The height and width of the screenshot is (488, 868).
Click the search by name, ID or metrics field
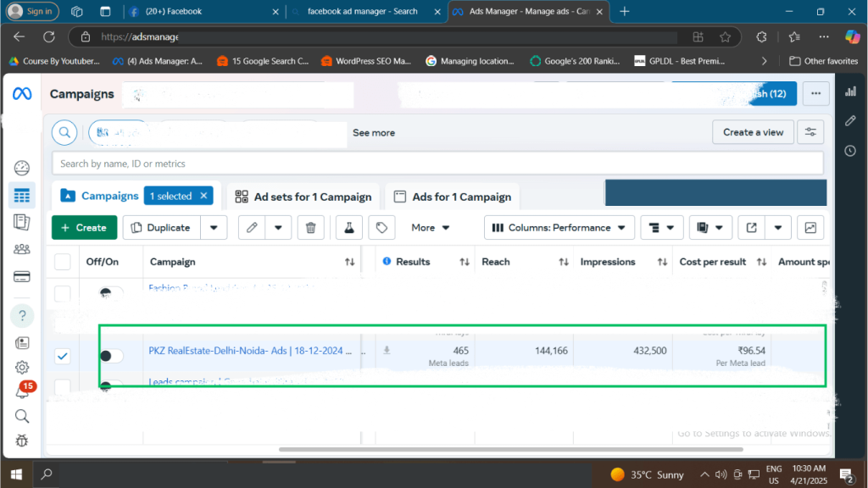437,164
